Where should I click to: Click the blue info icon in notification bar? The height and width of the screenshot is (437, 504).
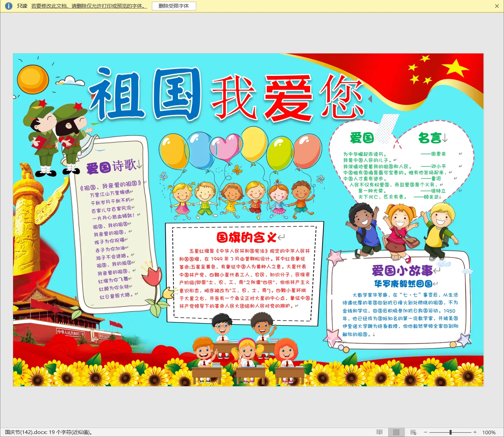point(9,6)
